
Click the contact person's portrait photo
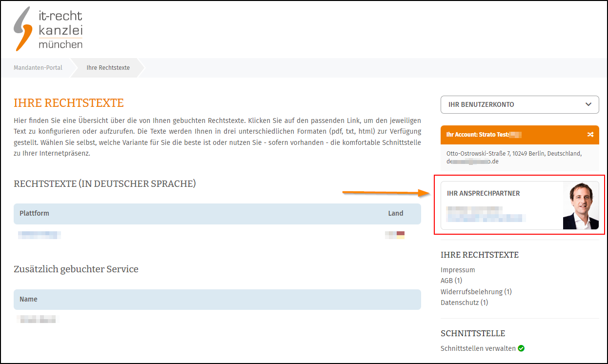coord(581,205)
